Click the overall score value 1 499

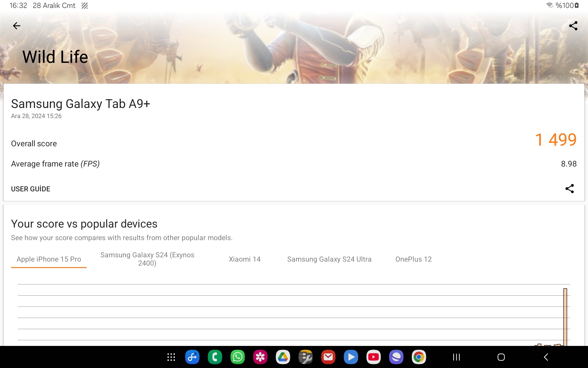click(x=556, y=140)
